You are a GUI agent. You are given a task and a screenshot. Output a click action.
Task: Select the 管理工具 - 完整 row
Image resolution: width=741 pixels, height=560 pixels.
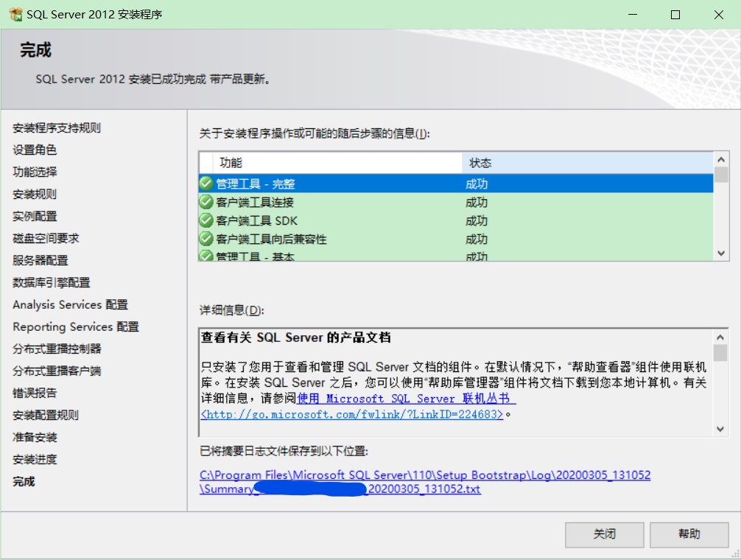[x=456, y=183]
